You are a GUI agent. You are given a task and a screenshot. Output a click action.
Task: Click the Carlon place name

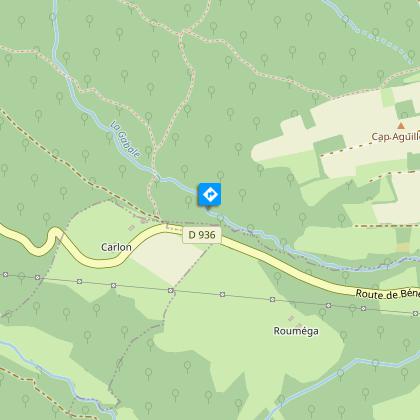click(116, 247)
